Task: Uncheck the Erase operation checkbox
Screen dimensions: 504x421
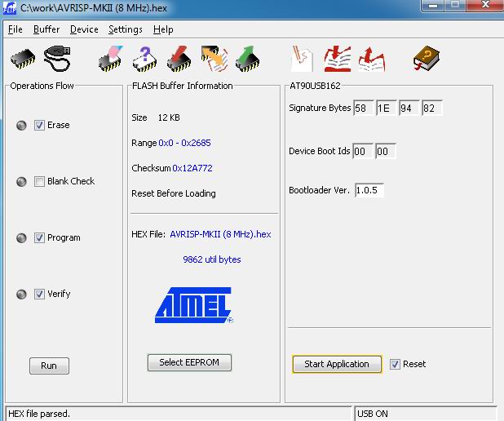Action: click(39, 125)
